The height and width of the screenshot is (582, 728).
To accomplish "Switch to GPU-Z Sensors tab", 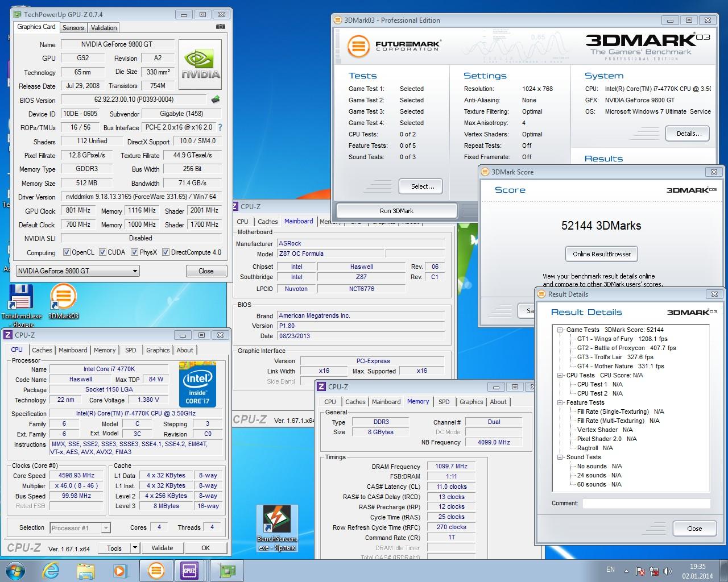I will point(73,27).
